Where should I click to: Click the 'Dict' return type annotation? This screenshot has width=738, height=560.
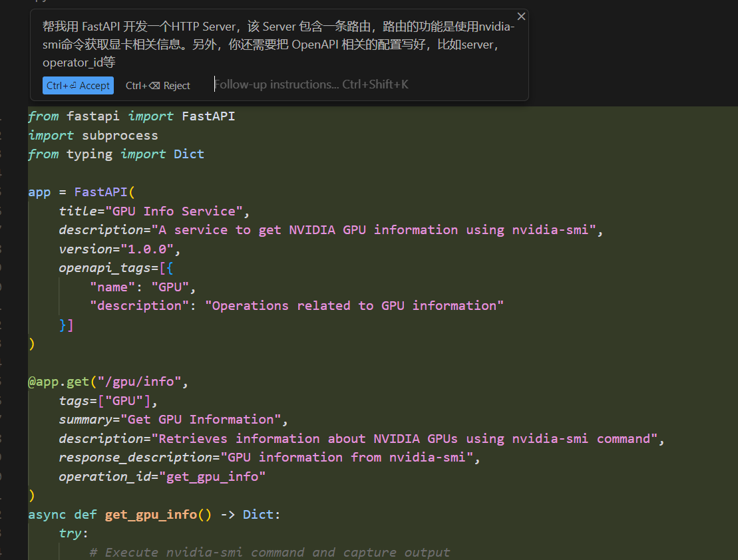(257, 515)
